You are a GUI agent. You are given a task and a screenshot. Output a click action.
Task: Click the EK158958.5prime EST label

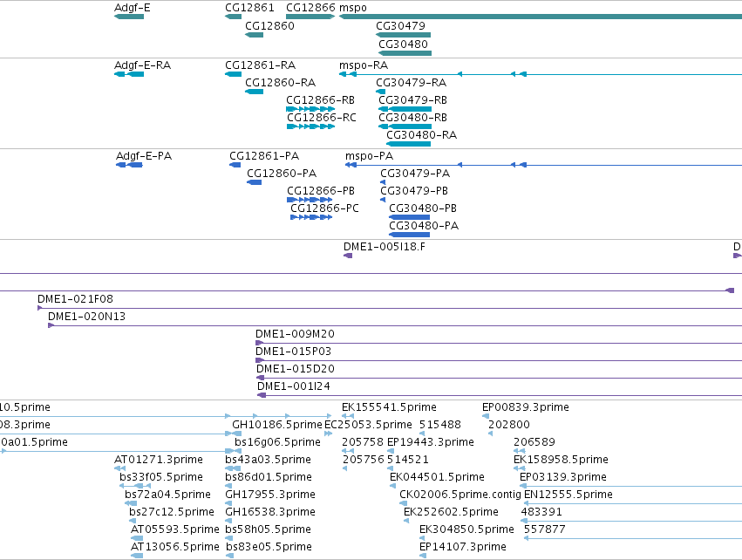561,460
